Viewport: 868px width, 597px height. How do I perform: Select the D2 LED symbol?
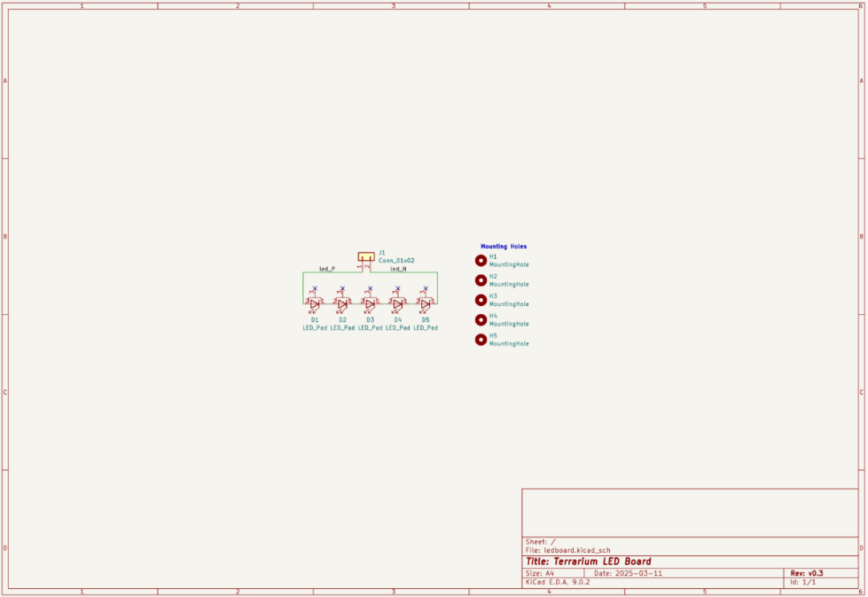[x=342, y=304]
